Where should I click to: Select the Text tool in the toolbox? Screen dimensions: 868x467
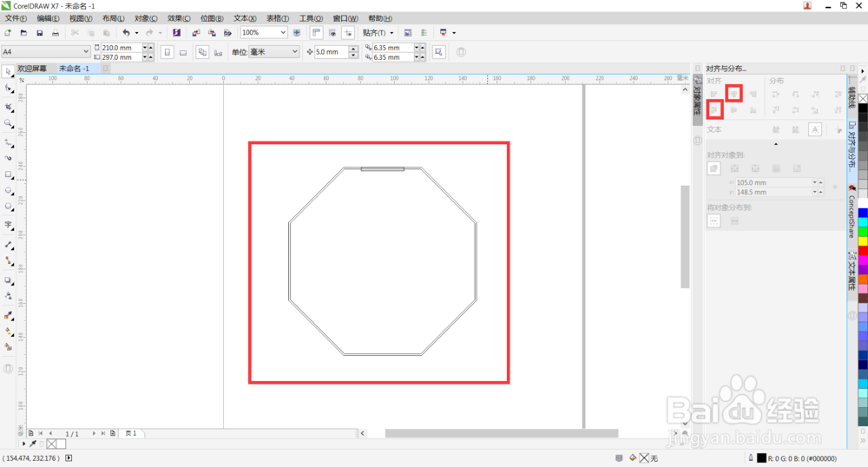point(8,225)
